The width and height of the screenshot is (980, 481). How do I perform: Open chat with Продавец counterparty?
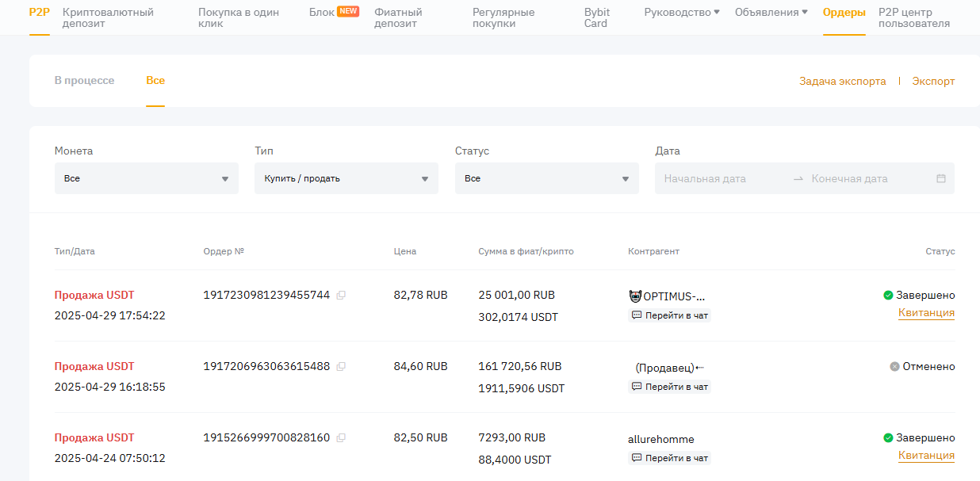pos(670,387)
